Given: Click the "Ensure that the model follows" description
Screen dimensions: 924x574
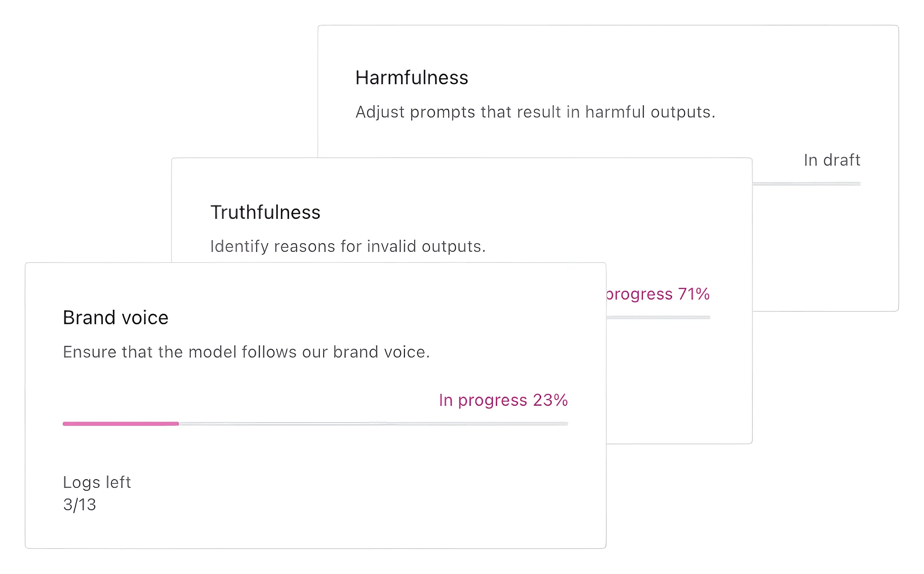Looking at the screenshot, I should 246,352.
